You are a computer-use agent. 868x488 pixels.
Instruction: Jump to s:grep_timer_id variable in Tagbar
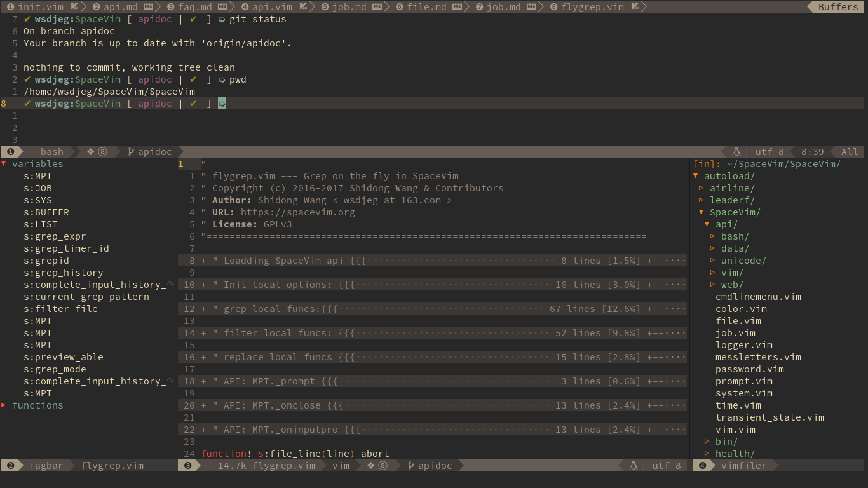[66, 248]
